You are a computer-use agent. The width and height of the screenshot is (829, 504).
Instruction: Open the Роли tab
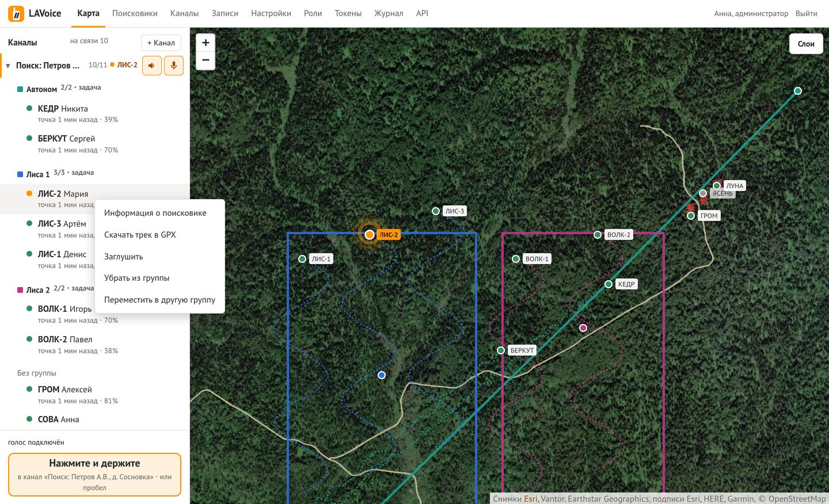(313, 13)
